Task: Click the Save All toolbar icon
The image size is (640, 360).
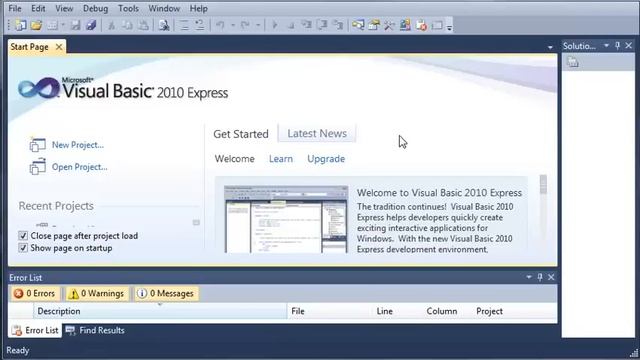Action: click(x=91, y=25)
